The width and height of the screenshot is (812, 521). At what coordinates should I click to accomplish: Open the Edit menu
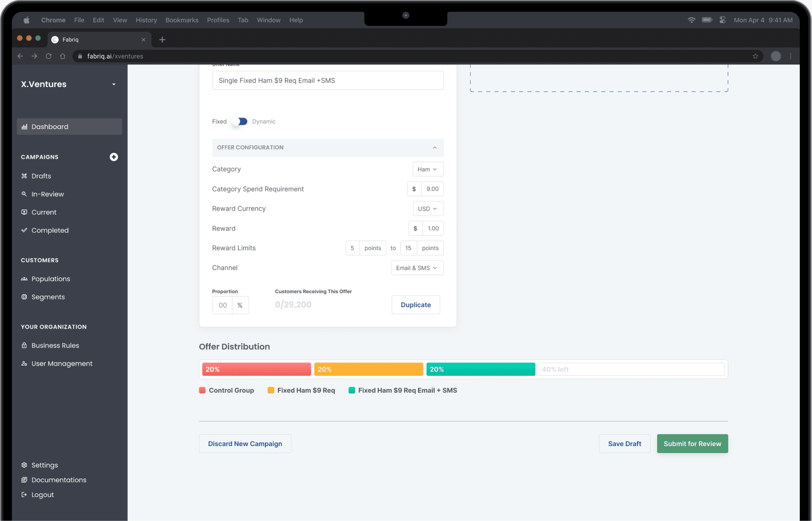[98, 20]
